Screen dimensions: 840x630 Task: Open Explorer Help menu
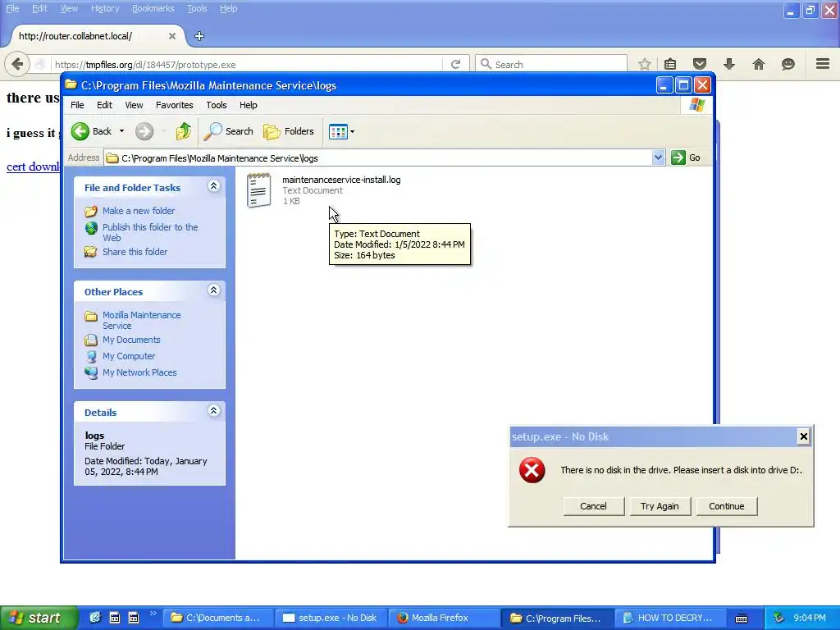[248, 105]
